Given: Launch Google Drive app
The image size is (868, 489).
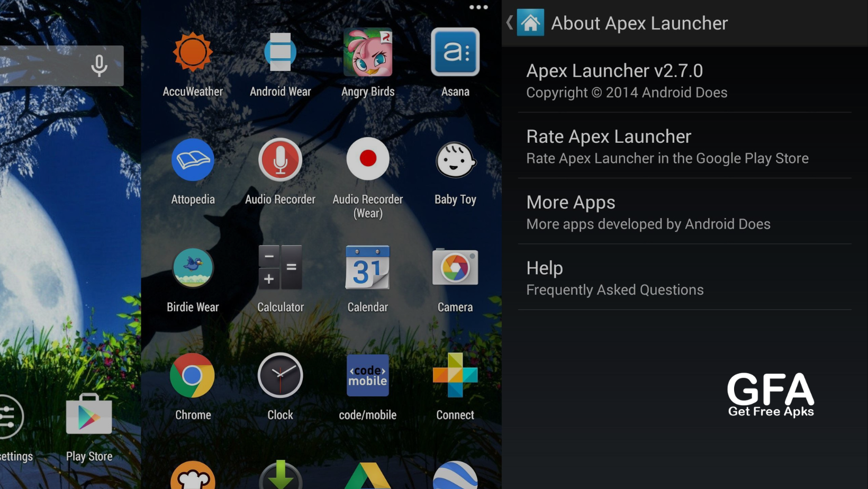Looking at the screenshot, I should tap(368, 476).
